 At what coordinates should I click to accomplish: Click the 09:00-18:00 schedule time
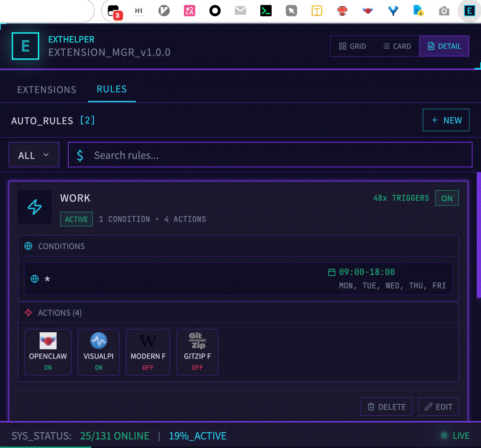pyautogui.click(x=367, y=272)
